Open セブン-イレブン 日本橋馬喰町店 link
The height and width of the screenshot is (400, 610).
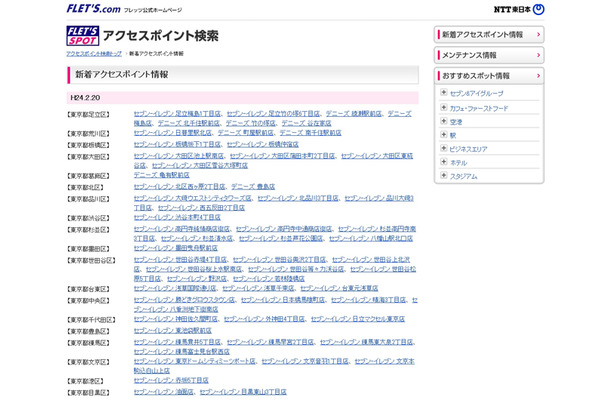[x=282, y=300]
